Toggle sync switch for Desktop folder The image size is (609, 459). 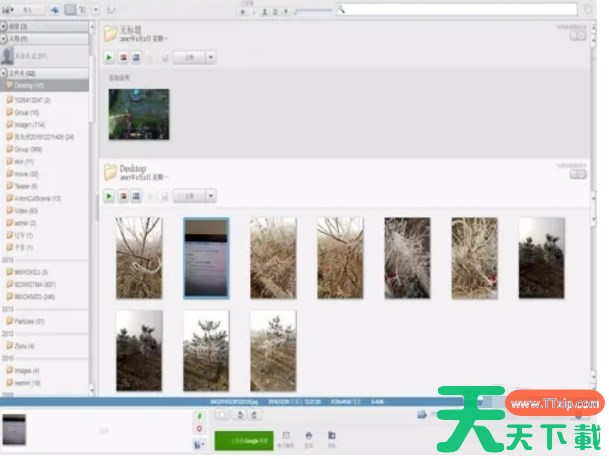pos(578,174)
